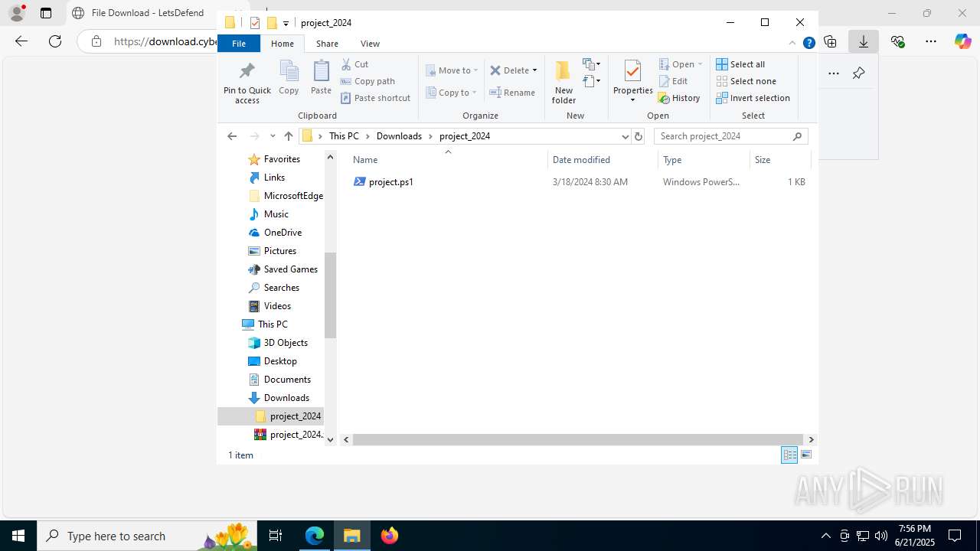
Task: Collapse the ribbon with chevron
Action: 792,43
